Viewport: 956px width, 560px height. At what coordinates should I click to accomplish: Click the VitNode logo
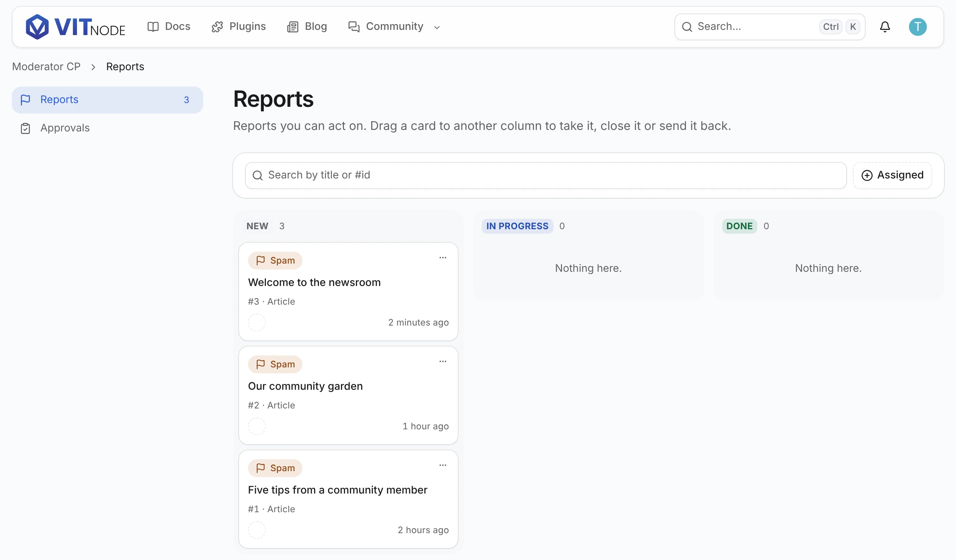[x=75, y=27]
